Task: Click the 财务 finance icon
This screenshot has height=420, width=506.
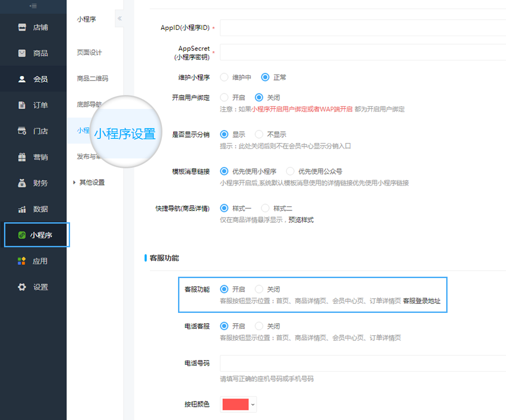Action: tap(21, 183)
